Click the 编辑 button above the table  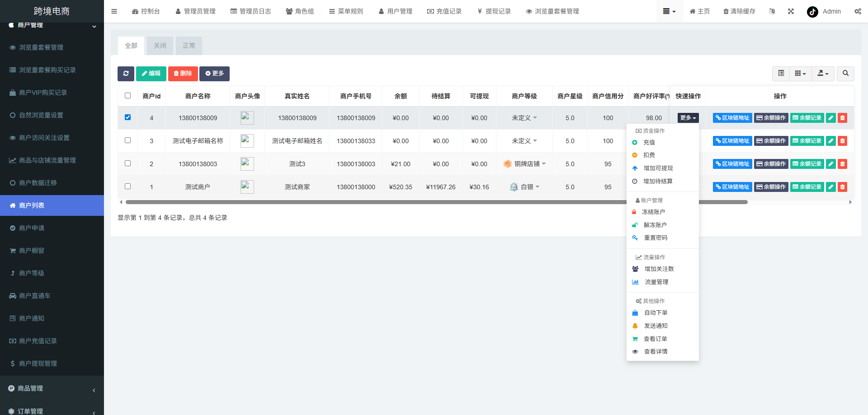[151, 74]
